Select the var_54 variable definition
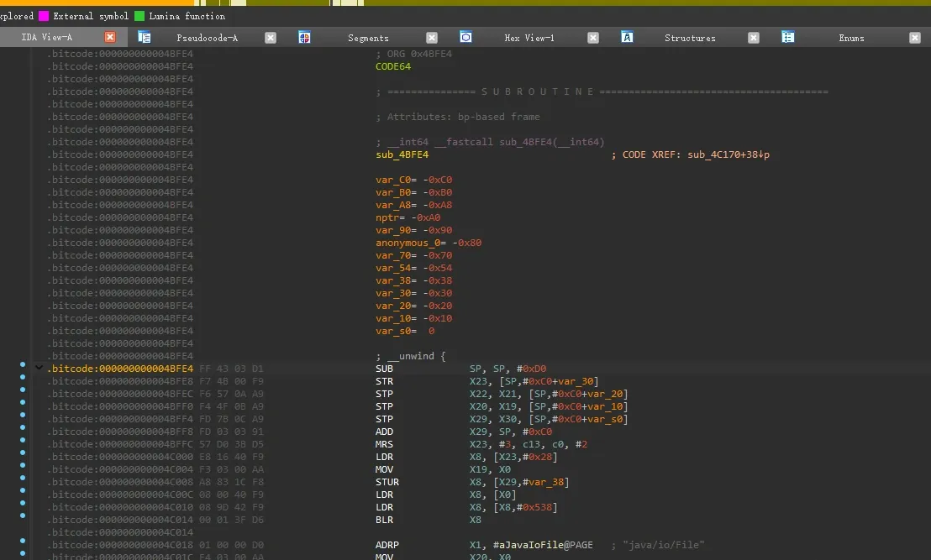This screenshot has width=931, height=560. pyautogui.click(x=414, y=268)
